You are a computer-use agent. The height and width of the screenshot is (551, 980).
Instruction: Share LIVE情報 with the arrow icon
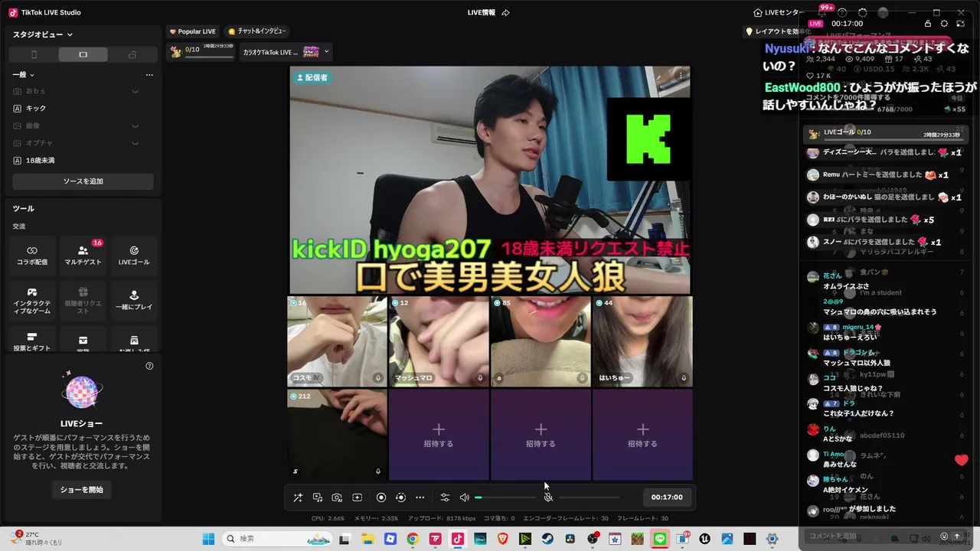(x=505, y=12)
